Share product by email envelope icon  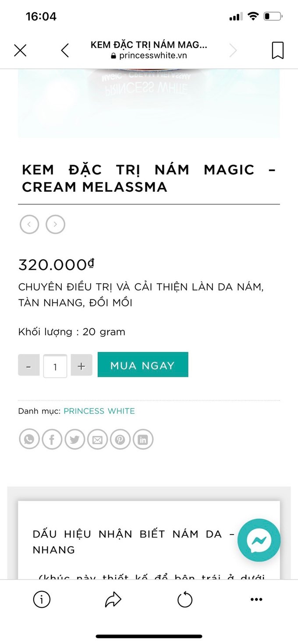pyautogui.click(x=97, y=440)
